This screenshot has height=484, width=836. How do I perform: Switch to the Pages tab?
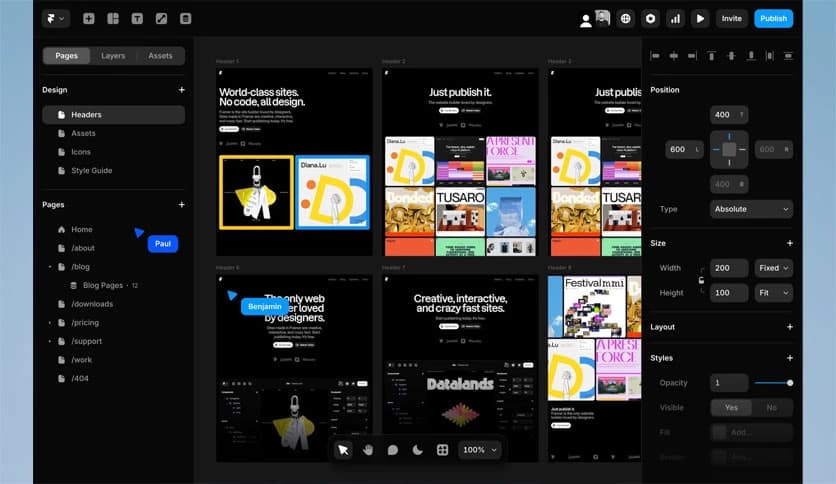[x=67, y=55]
